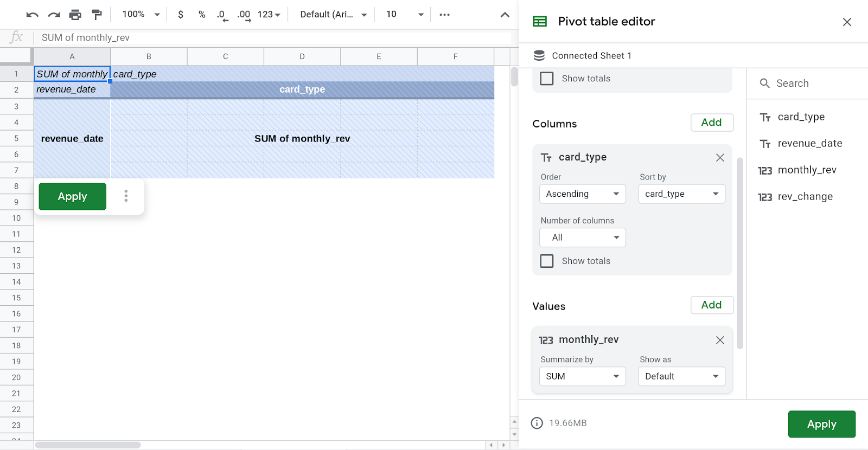Click the undo arrow icon

click(32, 15)
